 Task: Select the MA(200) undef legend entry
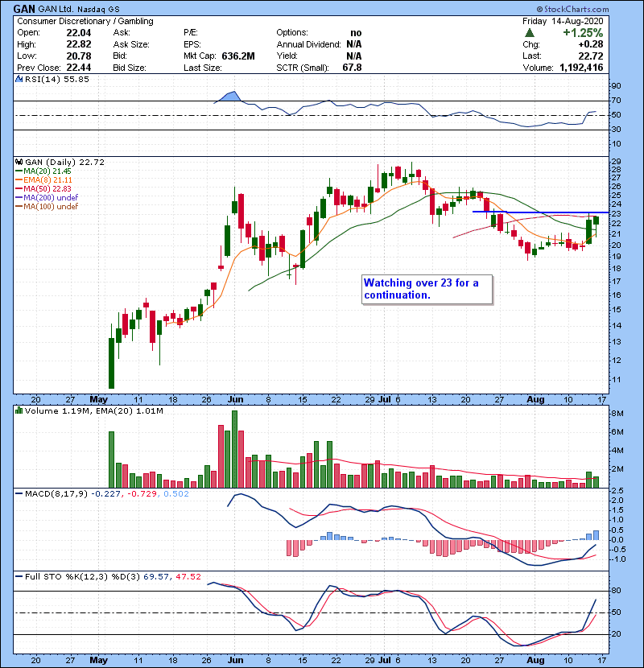tap(47, 198)
